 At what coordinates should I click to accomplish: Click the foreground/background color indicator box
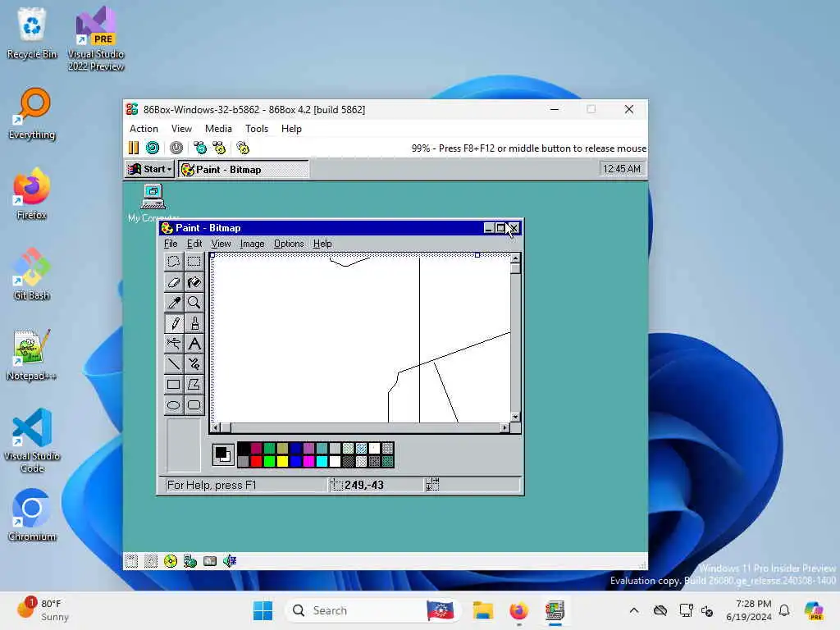pos(223,454)
